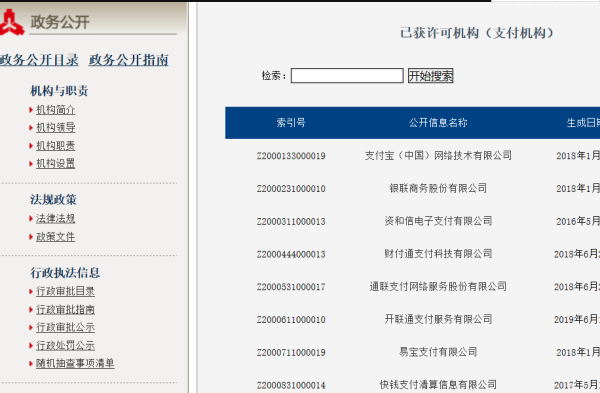Open the 机构职责 link
This screenshot has height=393, width=600.
coord(55,146)
